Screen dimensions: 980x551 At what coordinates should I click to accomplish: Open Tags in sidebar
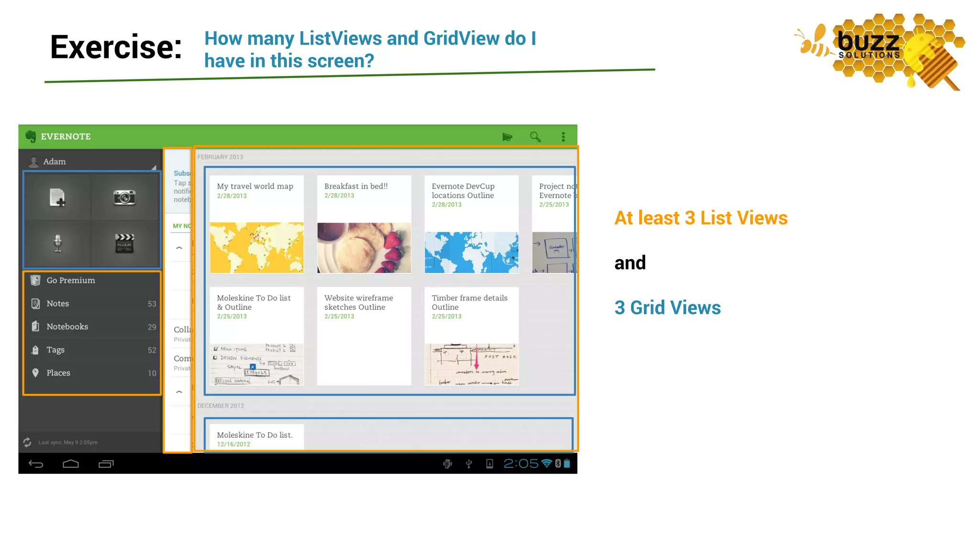click(92, 350)
